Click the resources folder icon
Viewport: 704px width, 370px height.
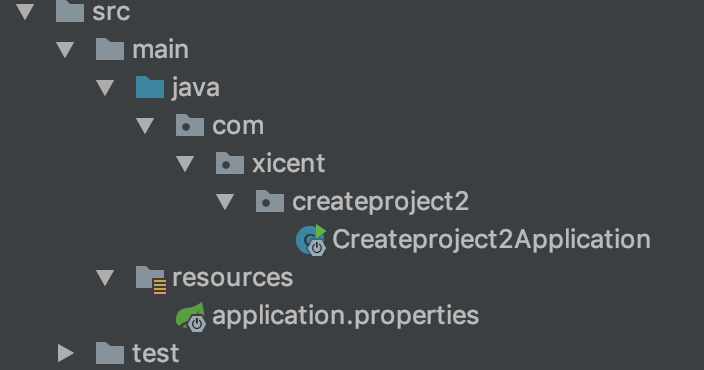click(x=151, y=279)
